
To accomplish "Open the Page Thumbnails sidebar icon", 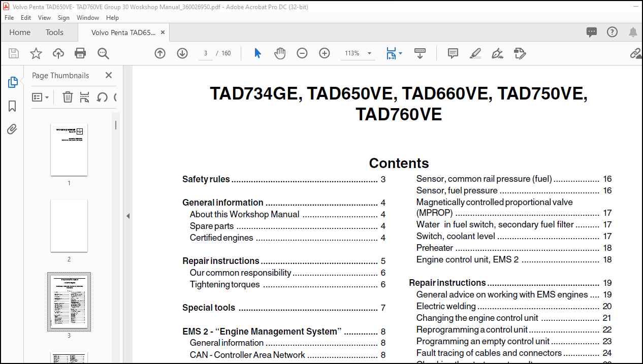I will 13,82.
